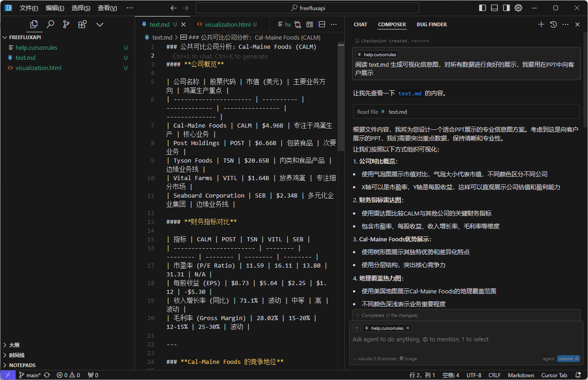
Task: Attach an image via image button
Action: click(408, 358)
